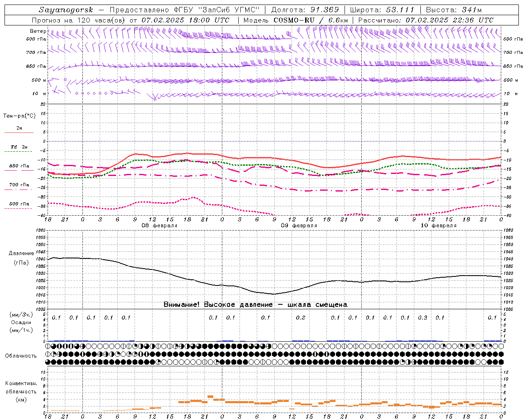Click the (гПа) unit label under Давление
This screenshot has height=420, width=525.
[21, 263]
